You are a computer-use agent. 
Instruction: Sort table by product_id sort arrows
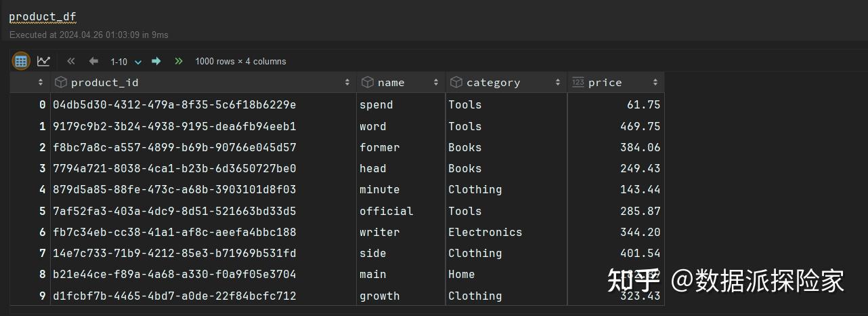[347, 82]
